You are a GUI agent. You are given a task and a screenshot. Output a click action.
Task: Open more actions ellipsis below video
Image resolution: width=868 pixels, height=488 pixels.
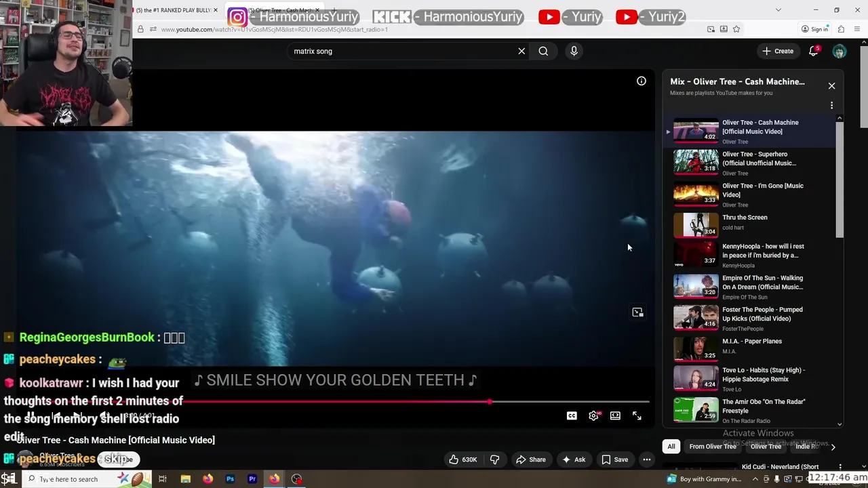(x=646, y=460)
